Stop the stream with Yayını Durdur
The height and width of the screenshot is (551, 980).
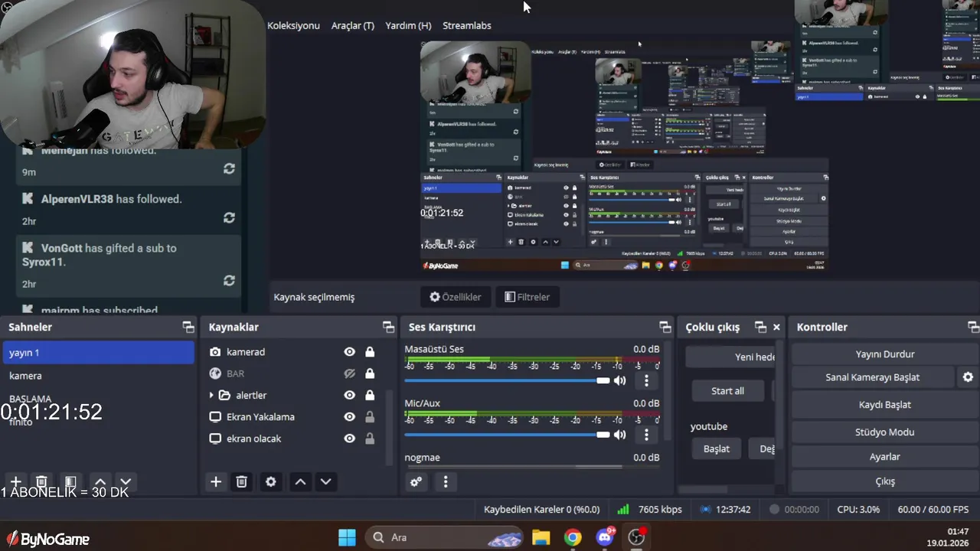(x=885, y=354)
